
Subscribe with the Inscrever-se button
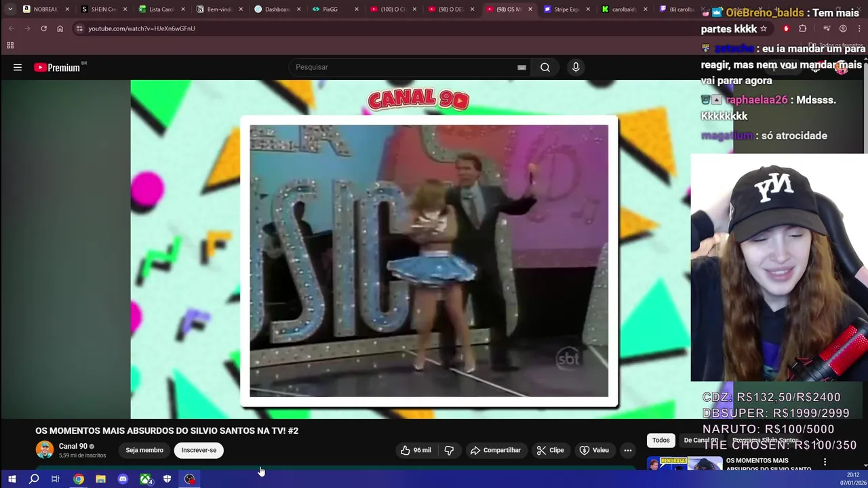[x=199, y=450]
